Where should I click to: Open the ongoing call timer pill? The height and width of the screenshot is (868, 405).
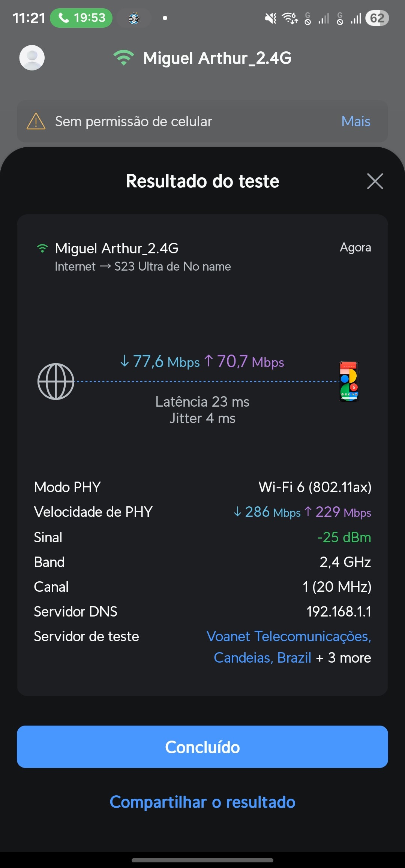(81, 18)
